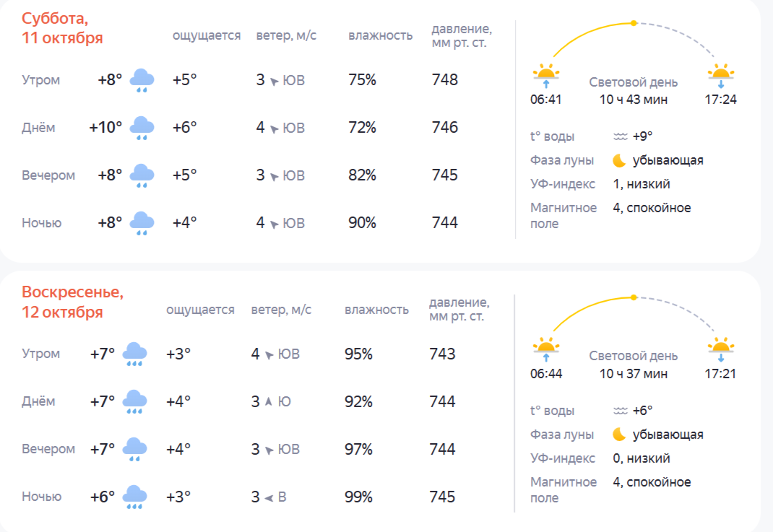Click Sunday night rain cloud icon
Image resolution: width=773 pixels, height=532 pixels.
pos(135,497)
